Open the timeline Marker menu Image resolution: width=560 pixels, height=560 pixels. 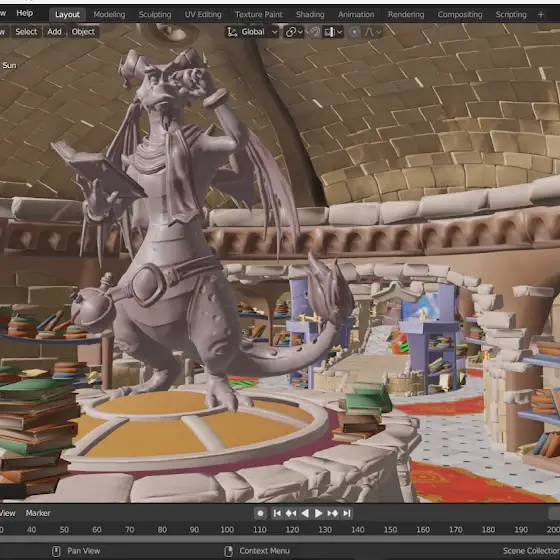coord(38,513)
